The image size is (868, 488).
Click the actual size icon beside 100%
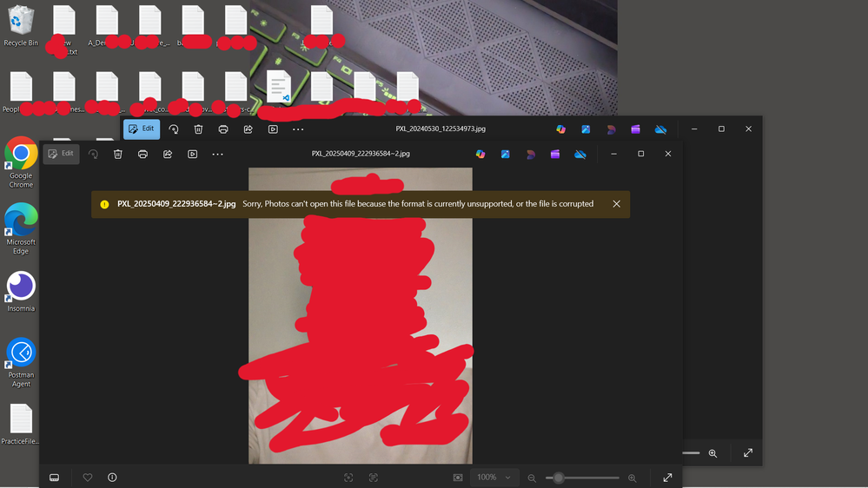tap(458, 478)
